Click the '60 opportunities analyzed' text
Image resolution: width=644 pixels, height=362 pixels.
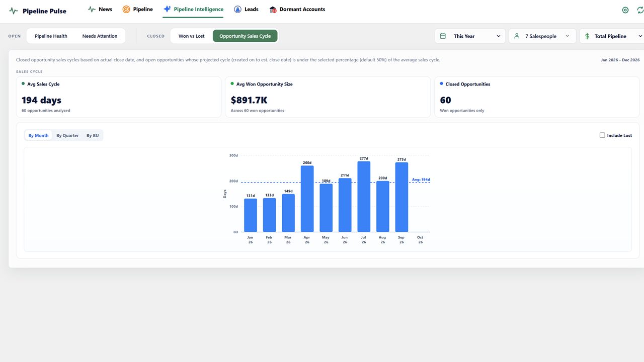pyautogui.click(x=46, y=111)
